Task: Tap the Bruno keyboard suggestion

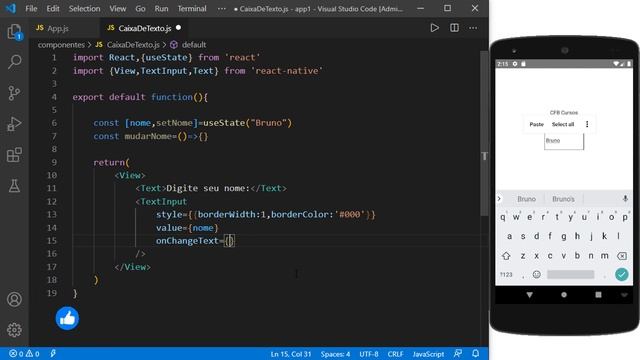Action: point(526,199)
